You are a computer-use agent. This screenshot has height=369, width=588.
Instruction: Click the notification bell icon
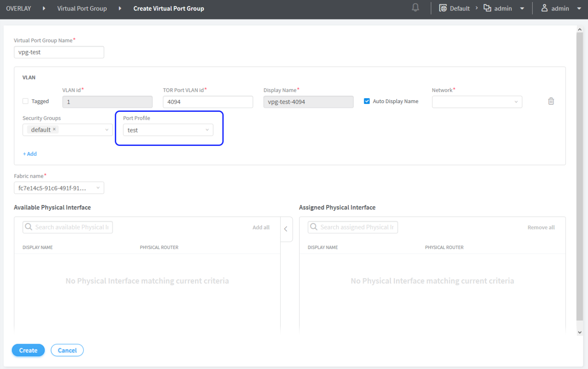(415, 8)
